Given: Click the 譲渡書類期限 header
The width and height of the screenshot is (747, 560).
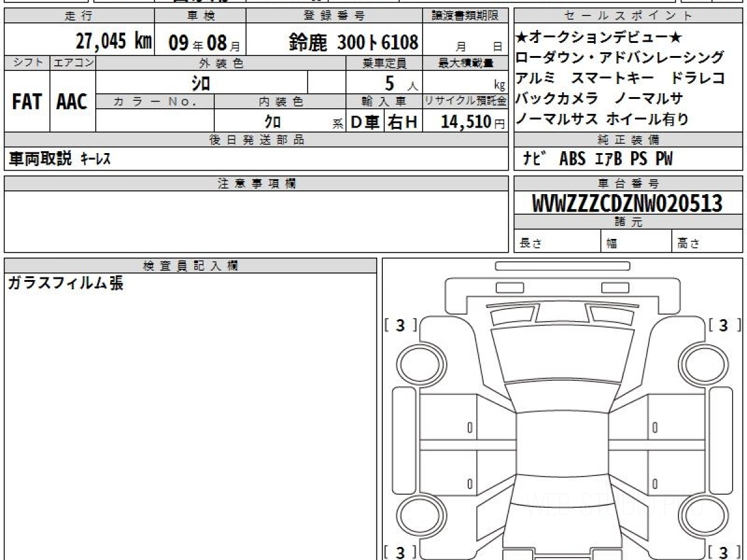Looking at the screenshot, I should click(x=466, y=16).
